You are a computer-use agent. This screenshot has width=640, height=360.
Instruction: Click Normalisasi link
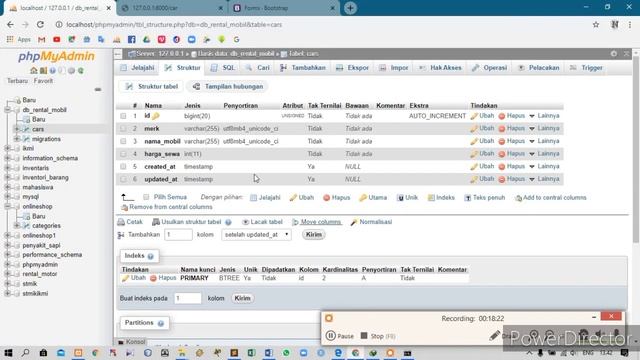371,222
